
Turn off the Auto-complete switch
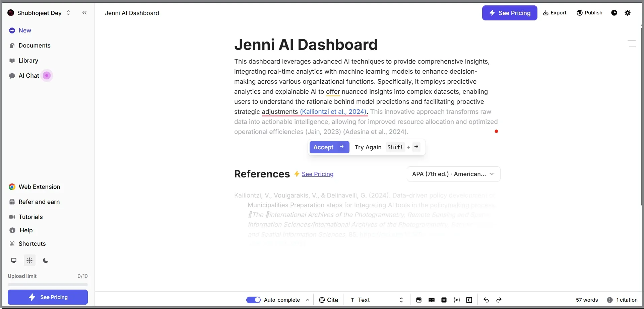tap(253, 300)
